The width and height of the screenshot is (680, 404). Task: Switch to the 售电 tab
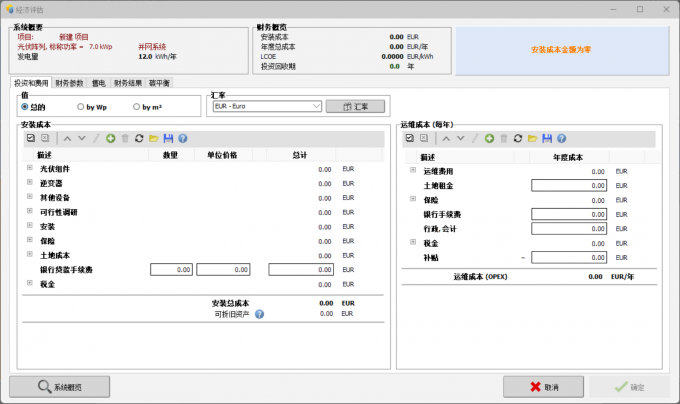click(98, 83)
